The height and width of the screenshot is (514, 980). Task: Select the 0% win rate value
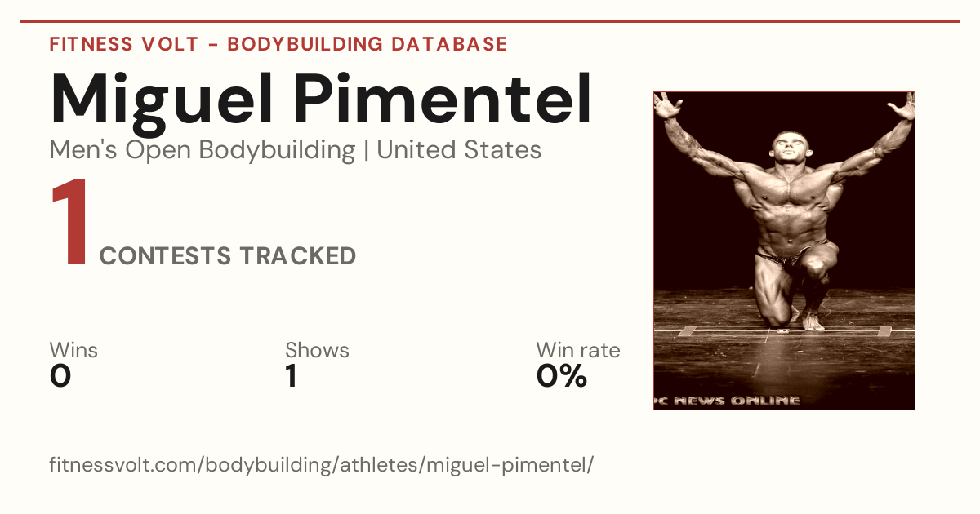pyautogui.click(x=562, y=376)
